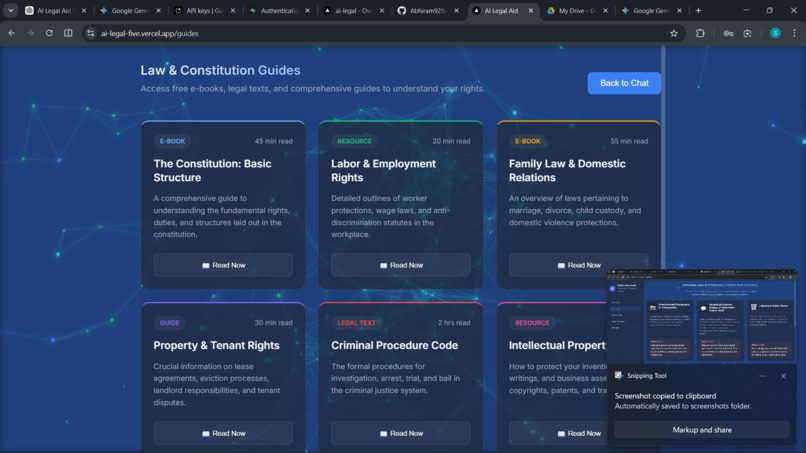Expand the tab search dropdown
The image size is (806, 453).
[x=10, y=10]
